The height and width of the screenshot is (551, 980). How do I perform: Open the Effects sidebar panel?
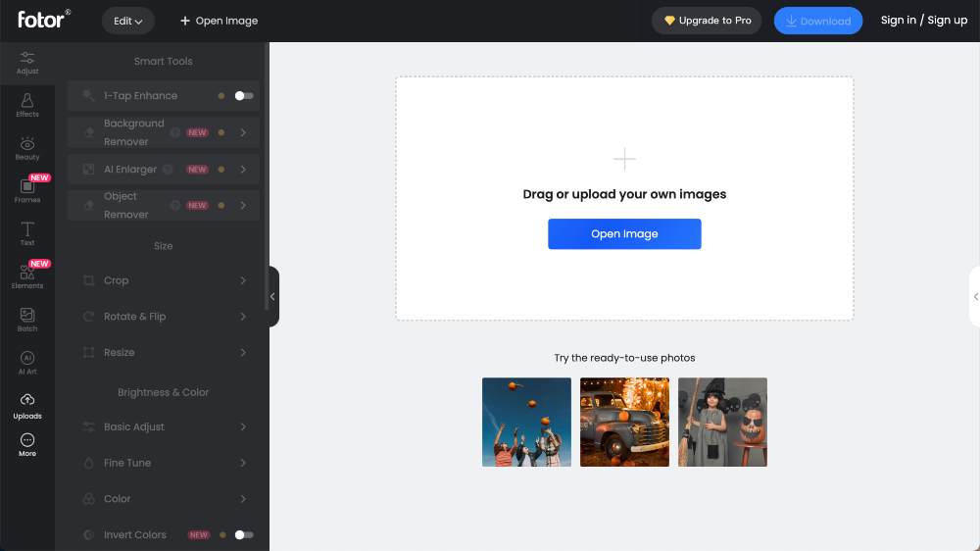(26, 105)
